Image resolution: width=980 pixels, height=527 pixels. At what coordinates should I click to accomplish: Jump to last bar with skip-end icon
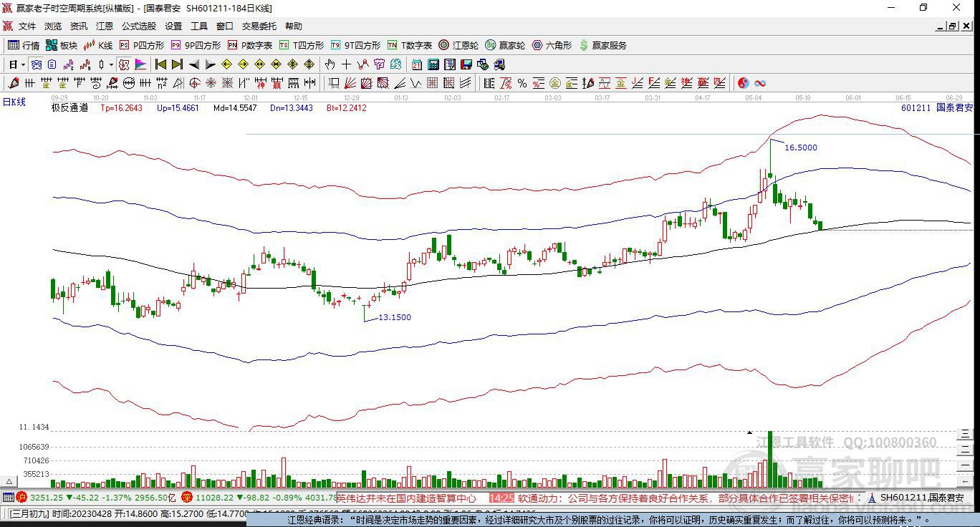tap(176, 64)
